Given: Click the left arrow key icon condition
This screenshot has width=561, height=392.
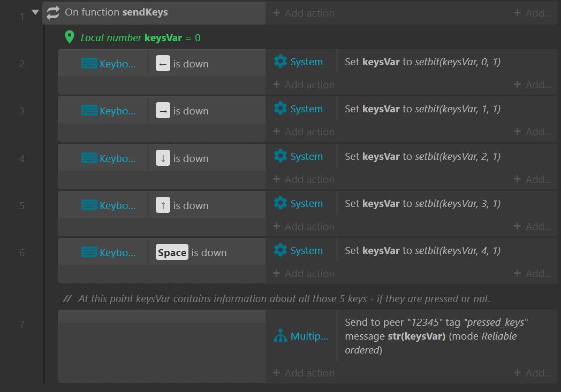Looking at the screenshot, I should click(x=163, y=64).
